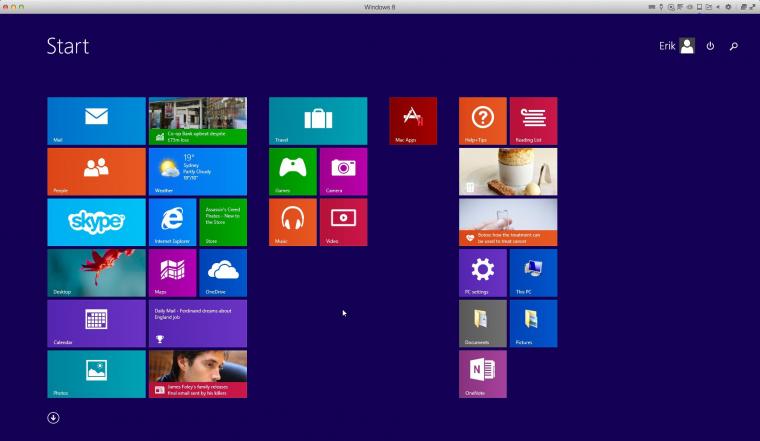Open the Mac Apps tile
Screen dimensions: 760x441
click(x=413, y=121)
